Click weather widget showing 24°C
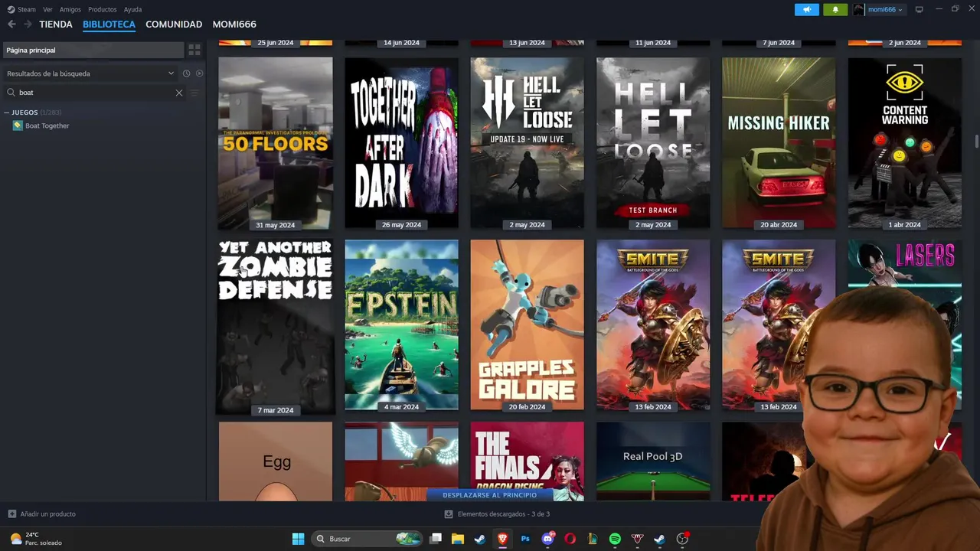 click(36, 539)
